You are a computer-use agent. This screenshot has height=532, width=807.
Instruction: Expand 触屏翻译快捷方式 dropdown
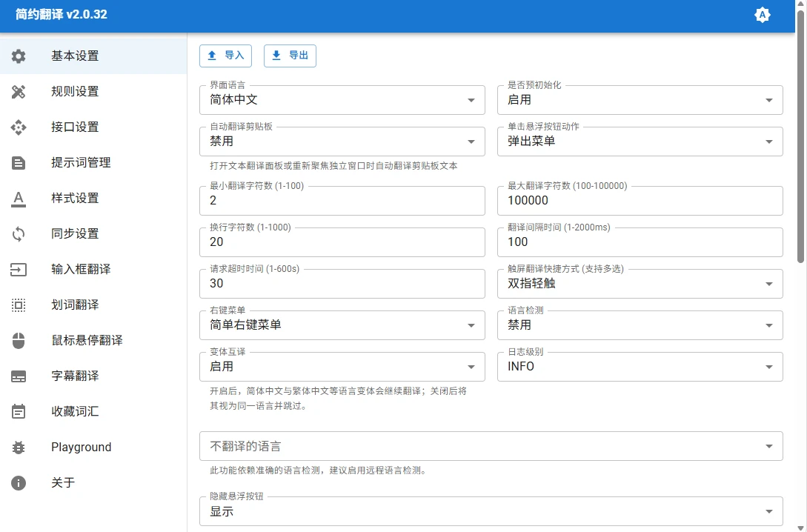(x=640, y=284)
